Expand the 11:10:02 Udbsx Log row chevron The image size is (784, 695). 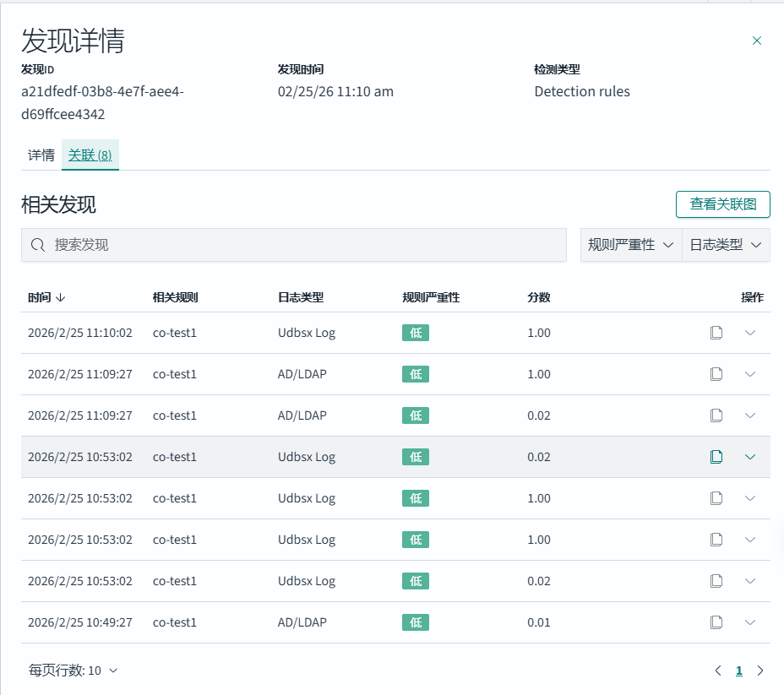(x=750, y=333)
